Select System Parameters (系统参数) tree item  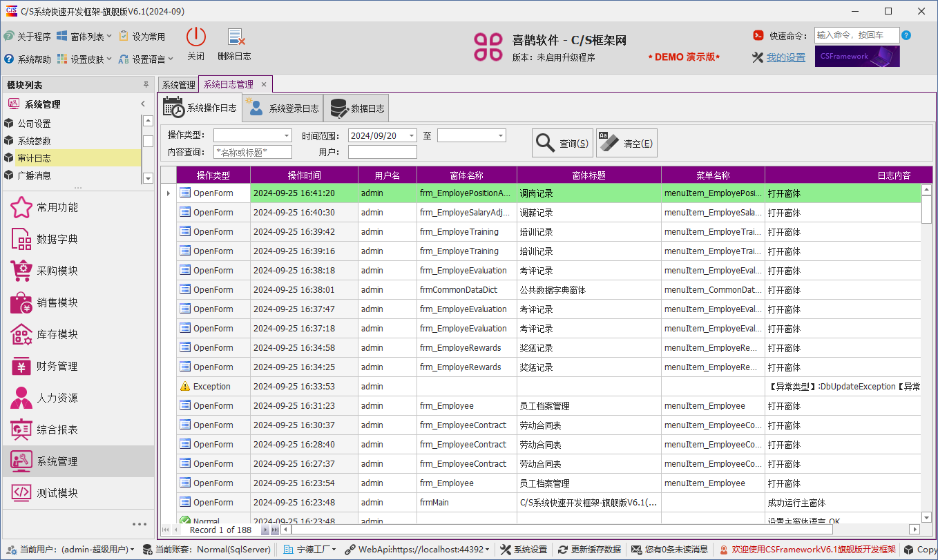[x=71, y=141]
